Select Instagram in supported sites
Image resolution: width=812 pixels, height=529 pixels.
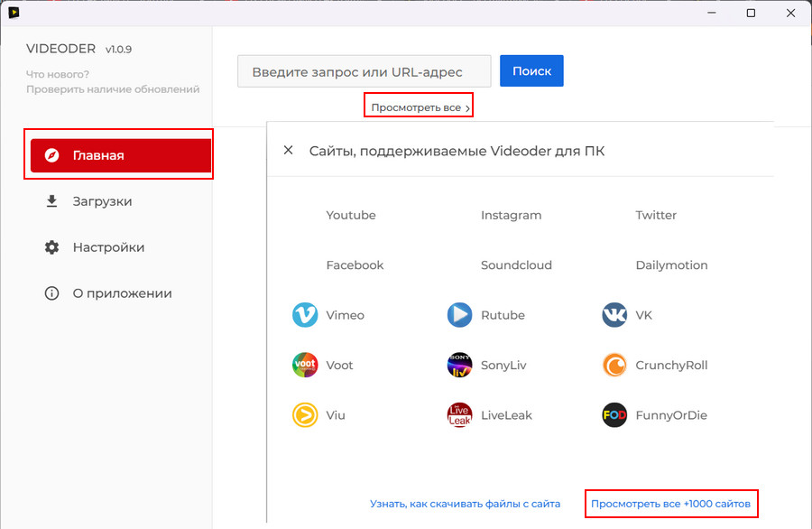pos(512,215)
